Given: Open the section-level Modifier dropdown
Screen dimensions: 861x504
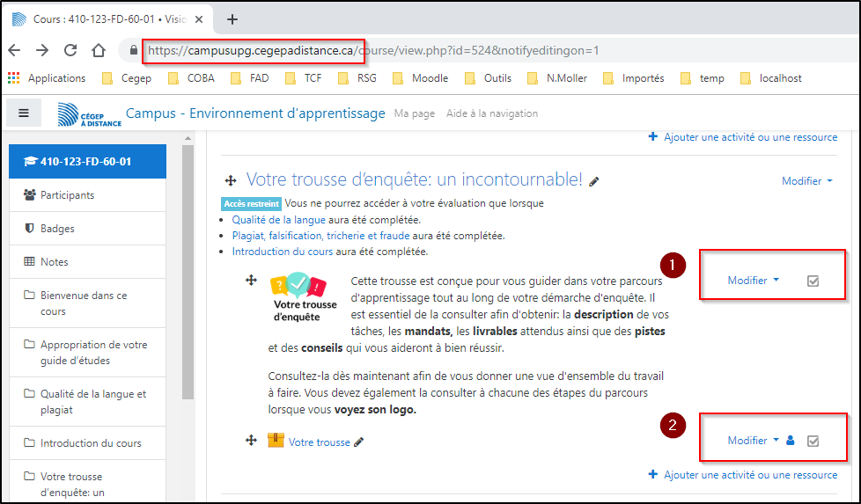Looking at the screenshot, I should [806, 181].
